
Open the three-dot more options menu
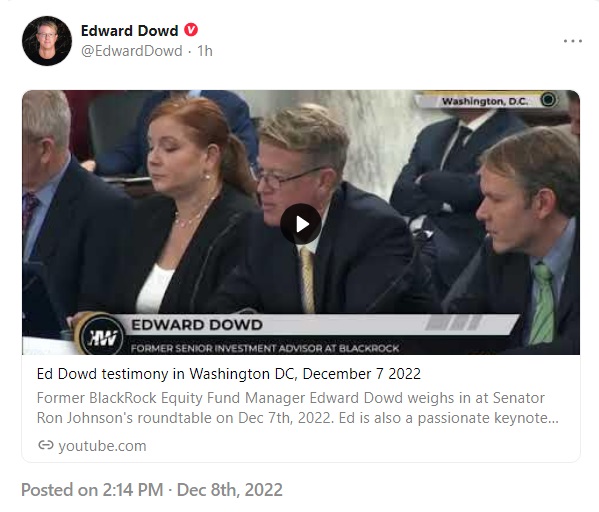click(x=573, y=41)
